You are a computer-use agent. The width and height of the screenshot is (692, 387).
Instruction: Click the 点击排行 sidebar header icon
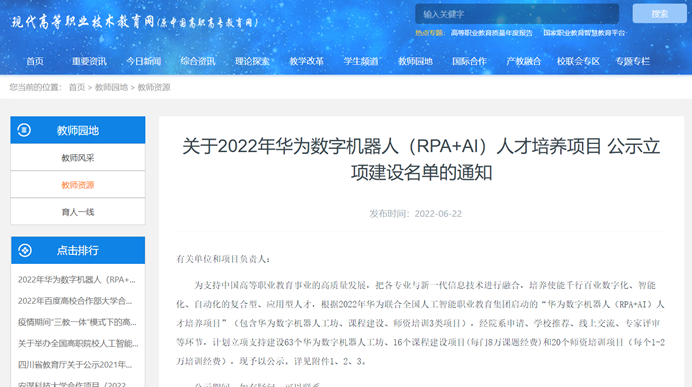(25, 250)
